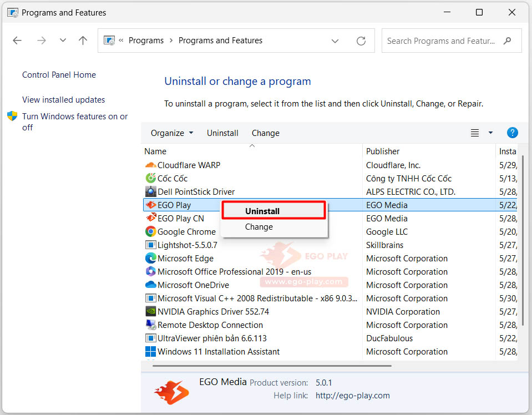Sort by the Publisher column header
The image size is (532, 415).
[429, 151]
